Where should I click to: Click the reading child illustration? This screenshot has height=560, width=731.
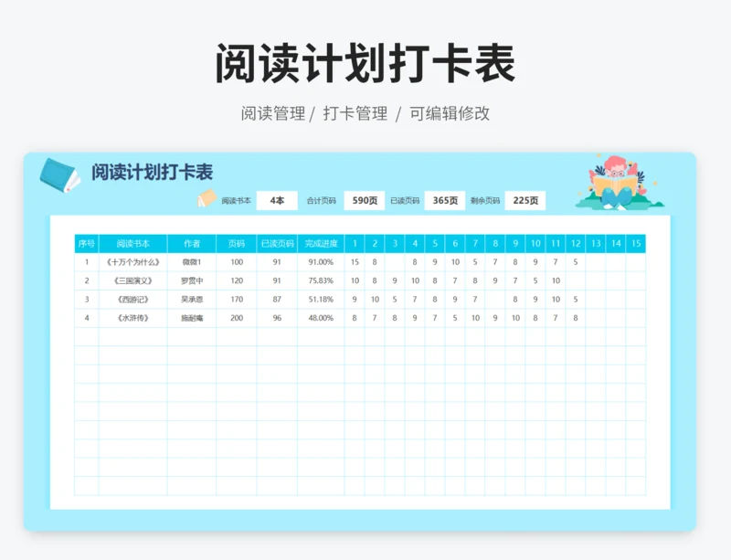click(618, 183)
